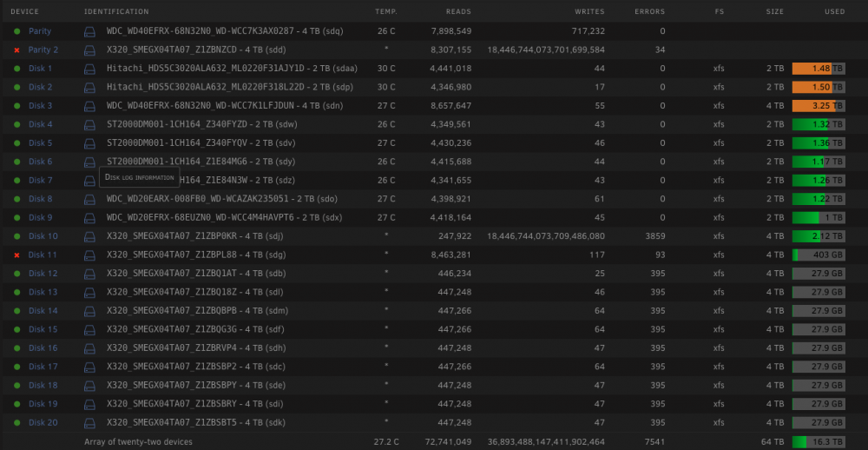Open disk log icon for Disk 6
The height and width of the screenshot is (450, 868).
[89, 162]
